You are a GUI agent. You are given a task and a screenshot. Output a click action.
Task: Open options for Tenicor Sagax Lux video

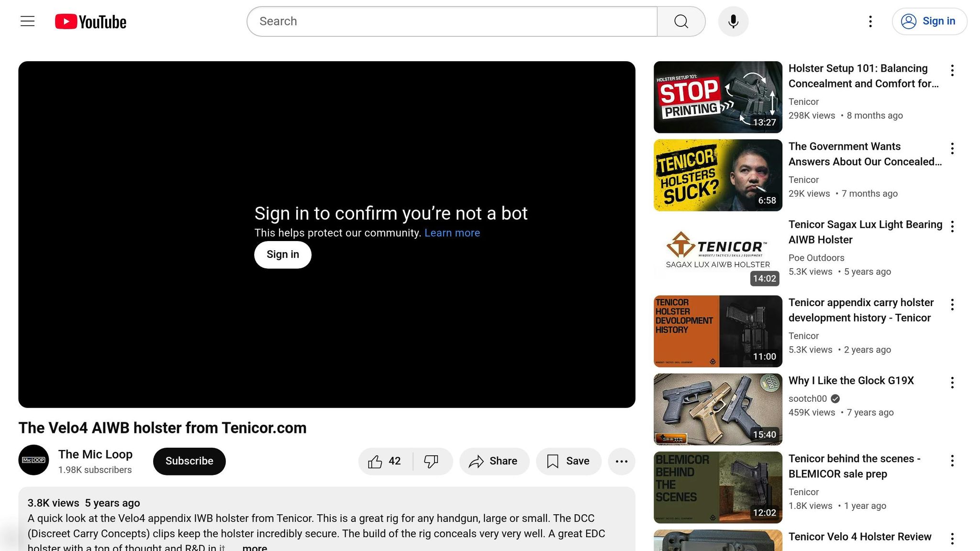pos(952,226)
